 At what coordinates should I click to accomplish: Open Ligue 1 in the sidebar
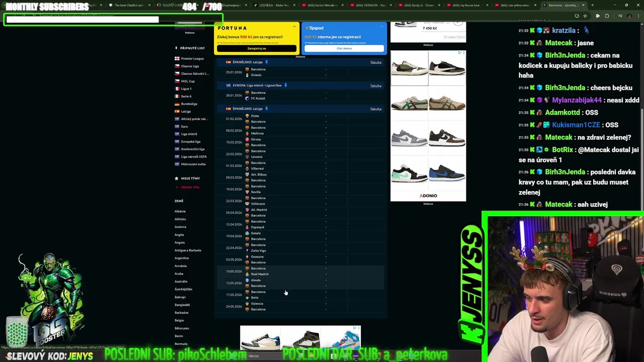pyautogui.click(x=186, y=88)
